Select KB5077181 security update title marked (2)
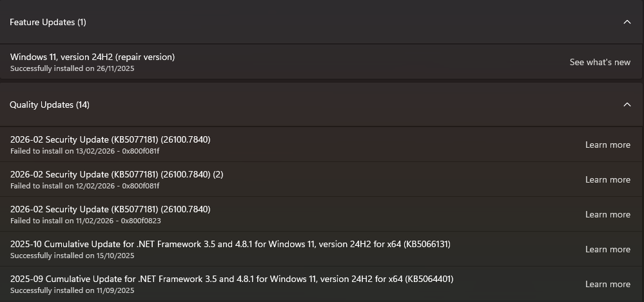The width and height of the screenshot is (644, 302). pyautogui.click(x=117, y=174)
